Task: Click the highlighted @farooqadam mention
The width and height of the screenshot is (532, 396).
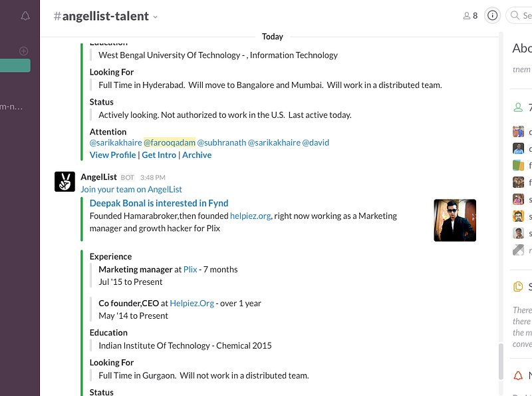Action: click(x=170, y=142)
